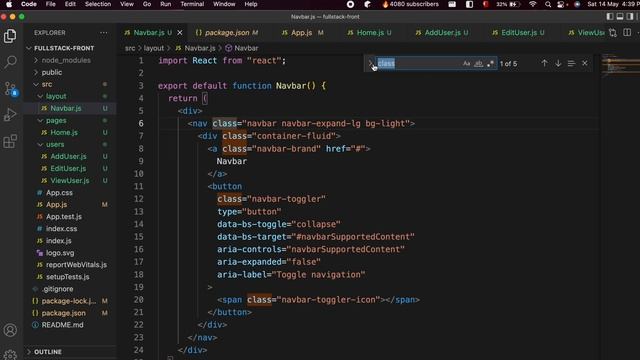
Task: Toggle Match Case in find widget
Action: (x=467, y=64)
